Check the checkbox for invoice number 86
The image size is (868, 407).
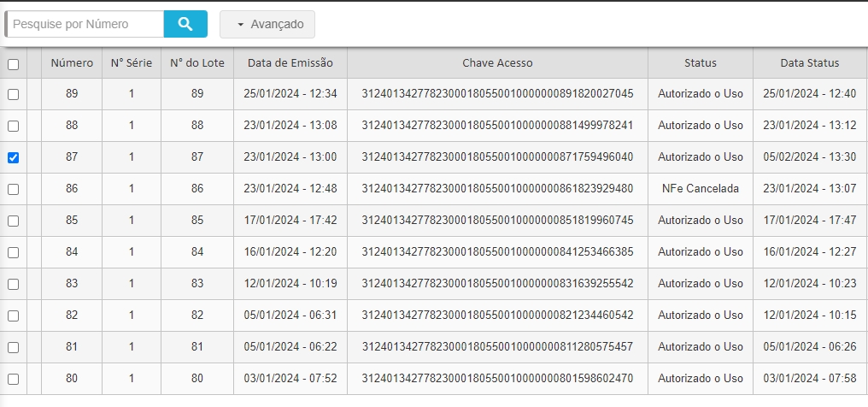pos(13,189)
